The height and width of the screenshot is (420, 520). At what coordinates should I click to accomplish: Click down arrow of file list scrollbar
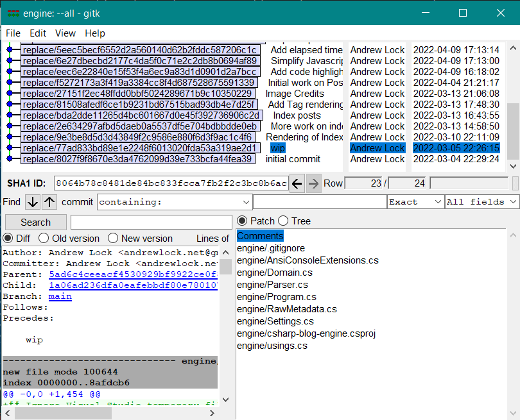tap(513, 413)
